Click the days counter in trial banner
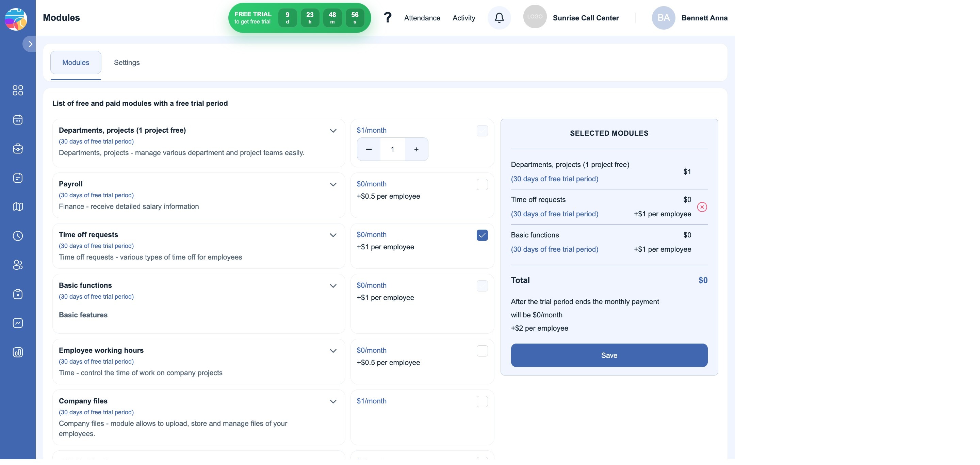The height and width of the screenshot is (465, 980). (288, 18)
